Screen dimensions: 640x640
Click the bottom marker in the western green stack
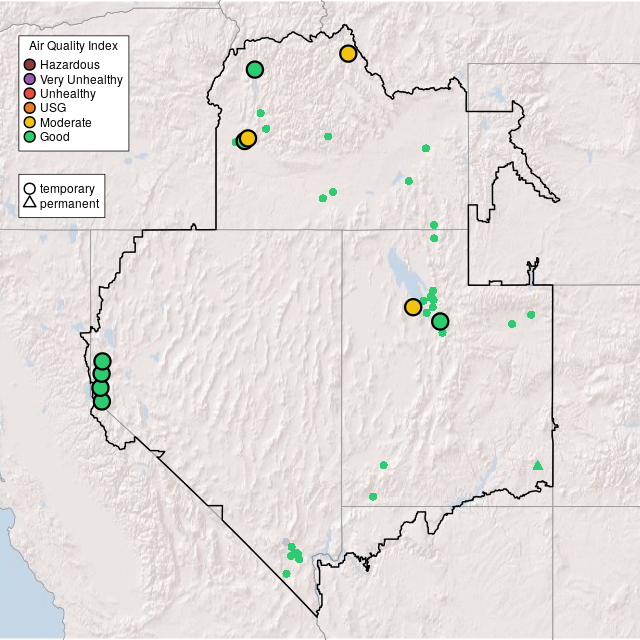(x=101, y=401)
